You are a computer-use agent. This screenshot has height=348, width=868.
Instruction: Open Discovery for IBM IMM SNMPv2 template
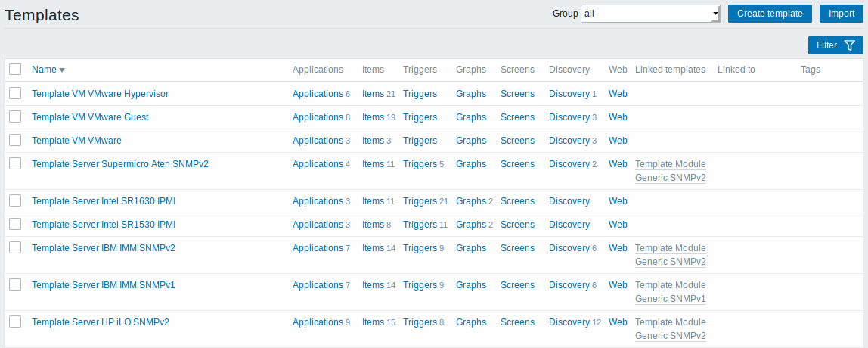[x=569, y=247]
